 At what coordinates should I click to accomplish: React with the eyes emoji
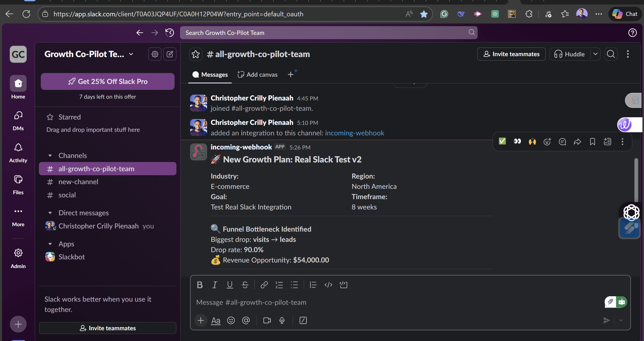click(x=517, y=141)
